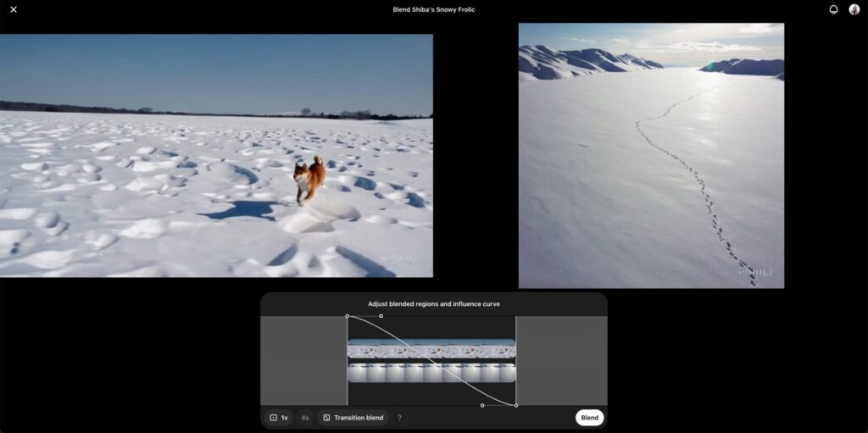The width and height of the screenshot is (868, 433).
Task: Click the bottom curve bezier handle
Action: 482,405
